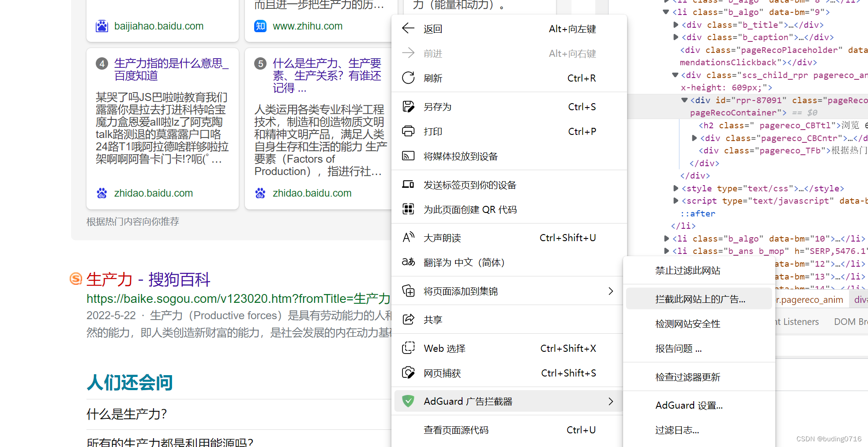Click the Save As disk icon
The height and width of the screenshot is (447, 868).
click(x=408, y=107)
